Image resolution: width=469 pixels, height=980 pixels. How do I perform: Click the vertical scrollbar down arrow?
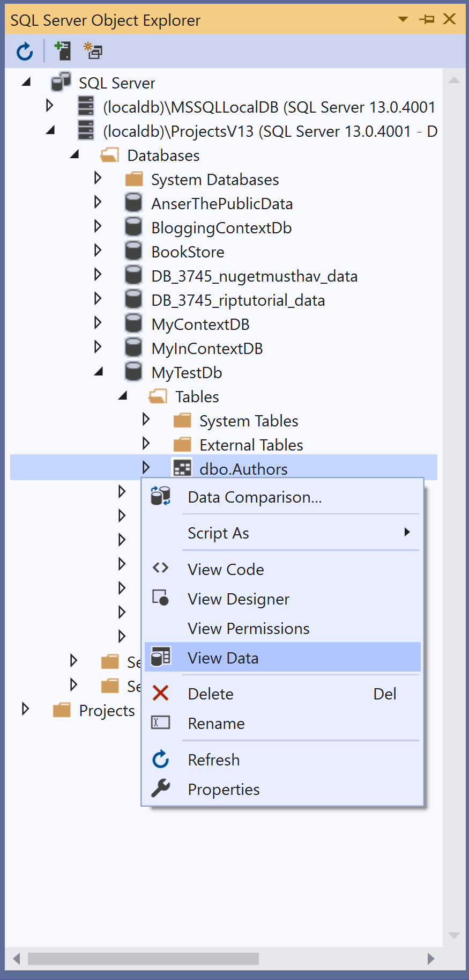[x=454, y=935]
